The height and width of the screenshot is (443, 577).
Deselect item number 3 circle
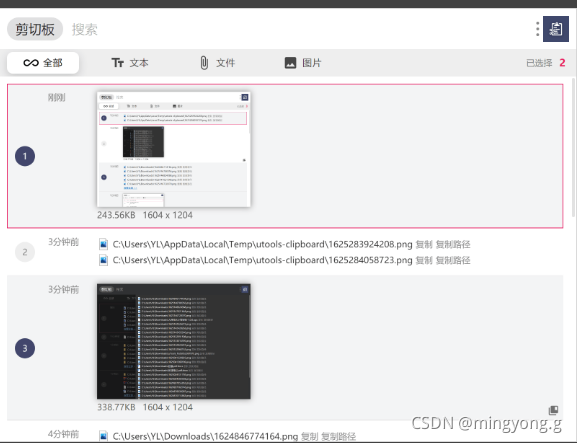[25, 348]
